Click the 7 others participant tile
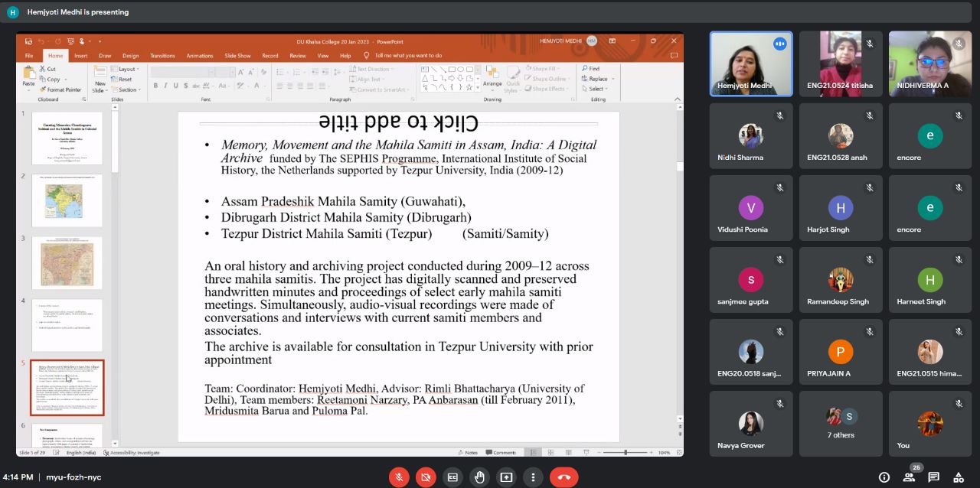 (841, 425)
